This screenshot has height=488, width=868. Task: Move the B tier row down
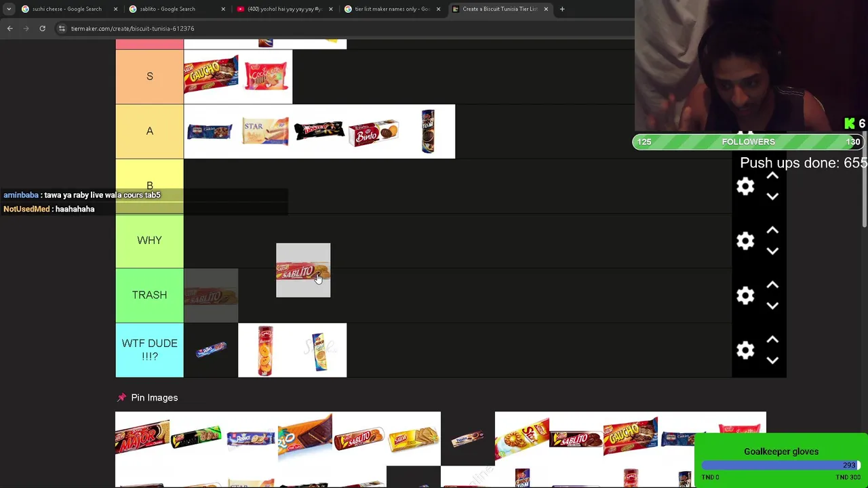(772, 197)
